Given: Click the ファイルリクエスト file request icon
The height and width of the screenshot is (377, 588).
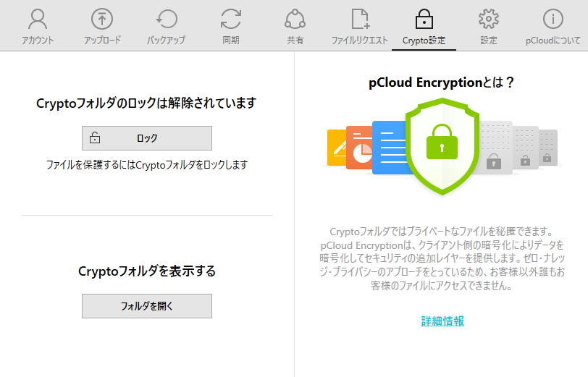Looking at the screenshot, I should click(360, 19).
